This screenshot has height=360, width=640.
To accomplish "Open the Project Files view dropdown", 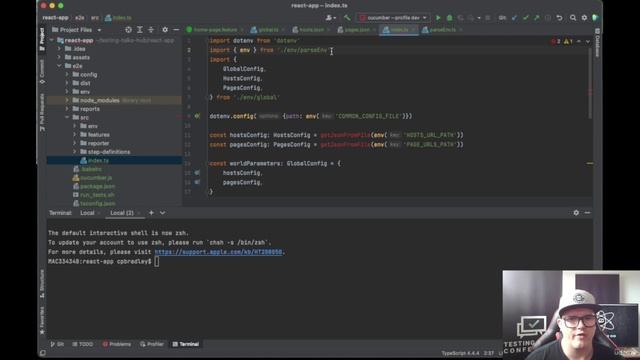I will (76, 30).
